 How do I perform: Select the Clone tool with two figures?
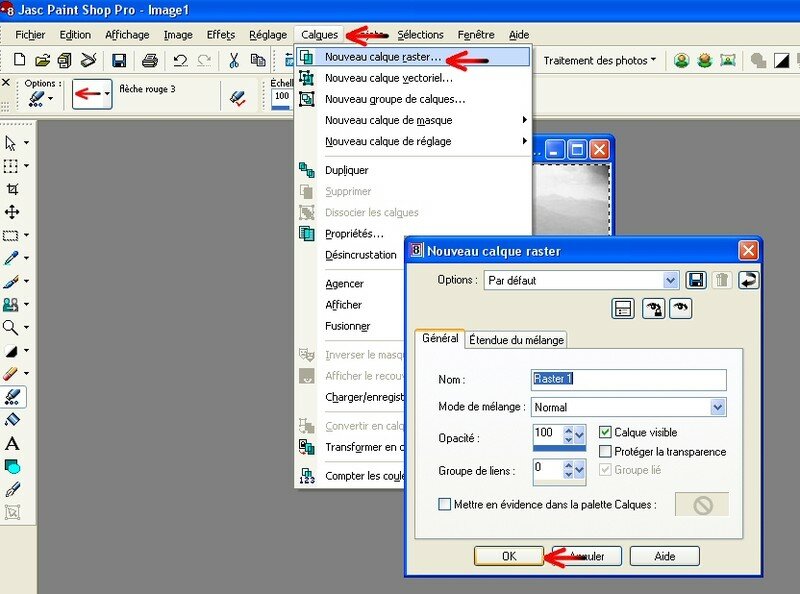(11, 305)
